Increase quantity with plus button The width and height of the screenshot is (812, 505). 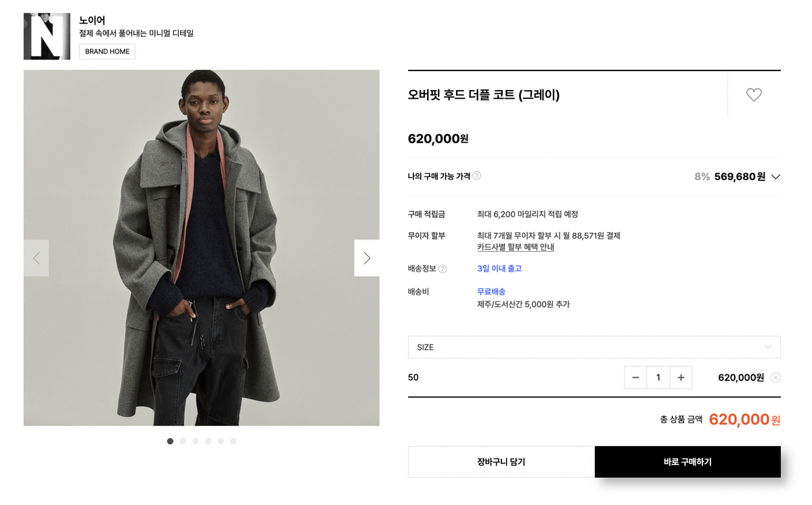681,378
